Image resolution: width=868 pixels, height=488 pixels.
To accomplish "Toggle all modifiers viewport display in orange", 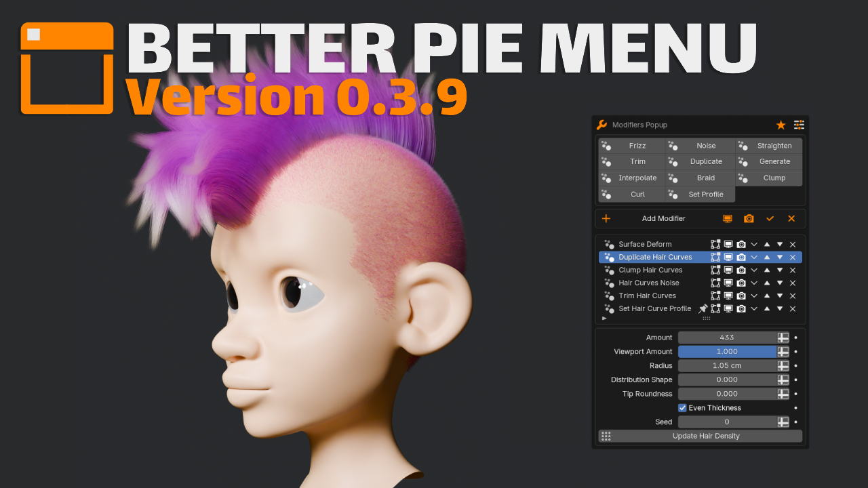I will pos(728,218).
